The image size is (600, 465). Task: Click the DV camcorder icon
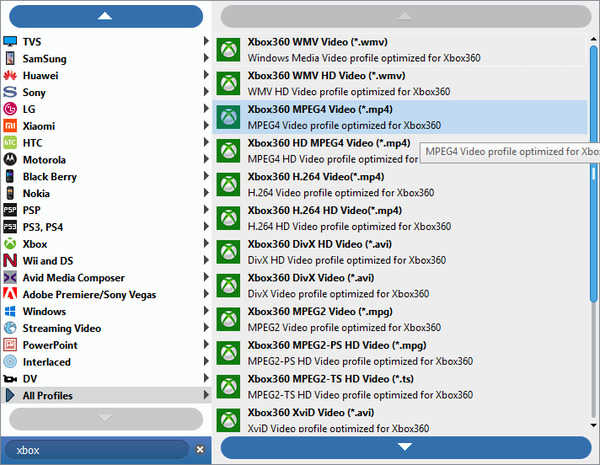[x=10, y=379]
